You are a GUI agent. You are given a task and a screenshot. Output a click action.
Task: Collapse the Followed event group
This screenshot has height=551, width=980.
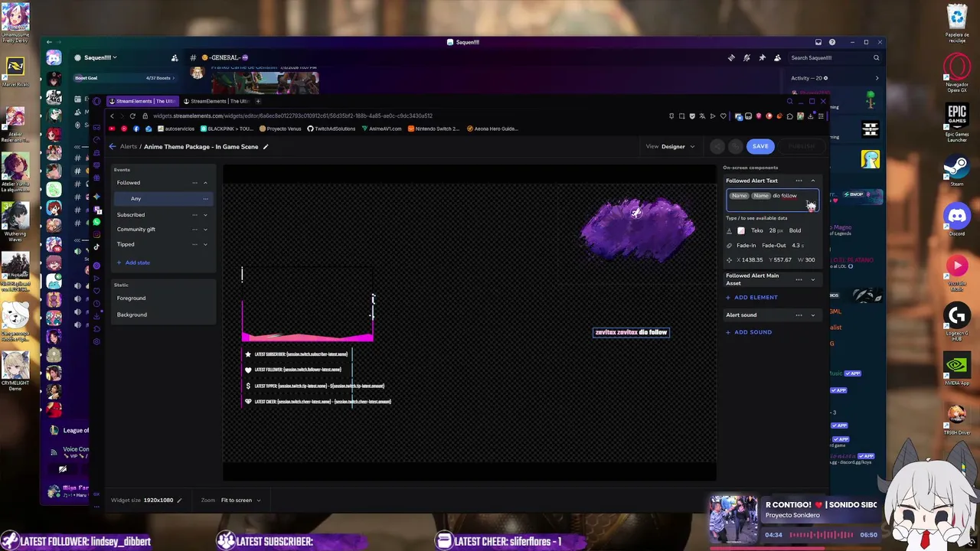(205, 183)
